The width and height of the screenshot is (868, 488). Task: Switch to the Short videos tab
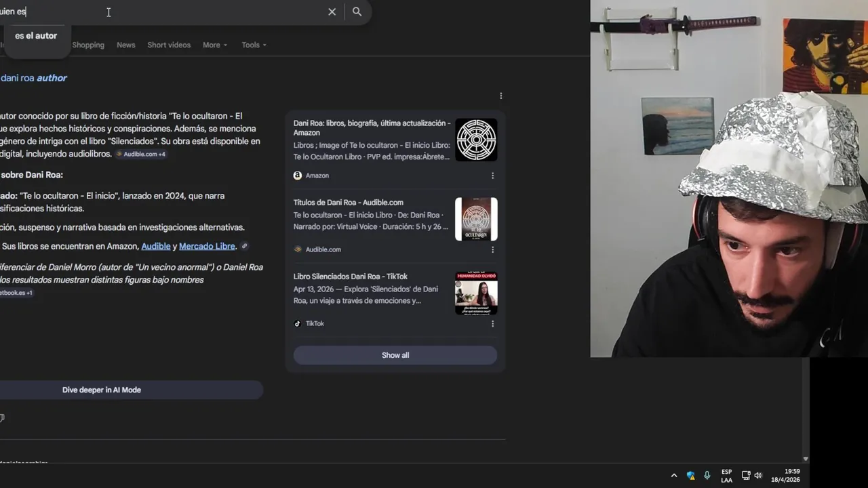click(x=169, y=45)
